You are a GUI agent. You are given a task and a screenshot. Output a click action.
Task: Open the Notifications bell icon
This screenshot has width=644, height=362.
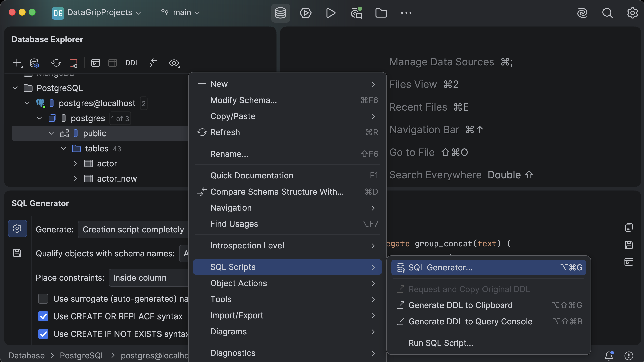pyautogui.click(x=609, y=355)
